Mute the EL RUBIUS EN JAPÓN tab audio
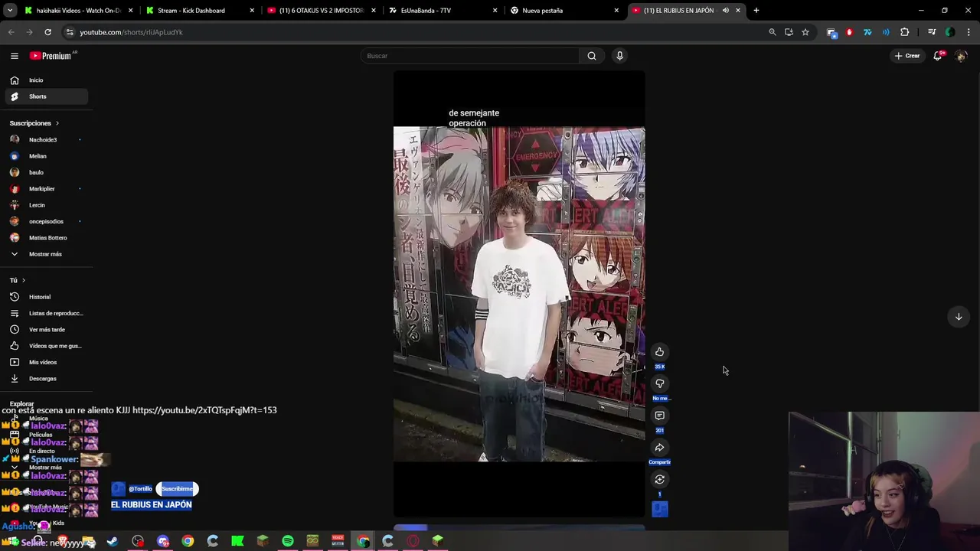Viewport: 980px width, 551px height. point(725,11)
